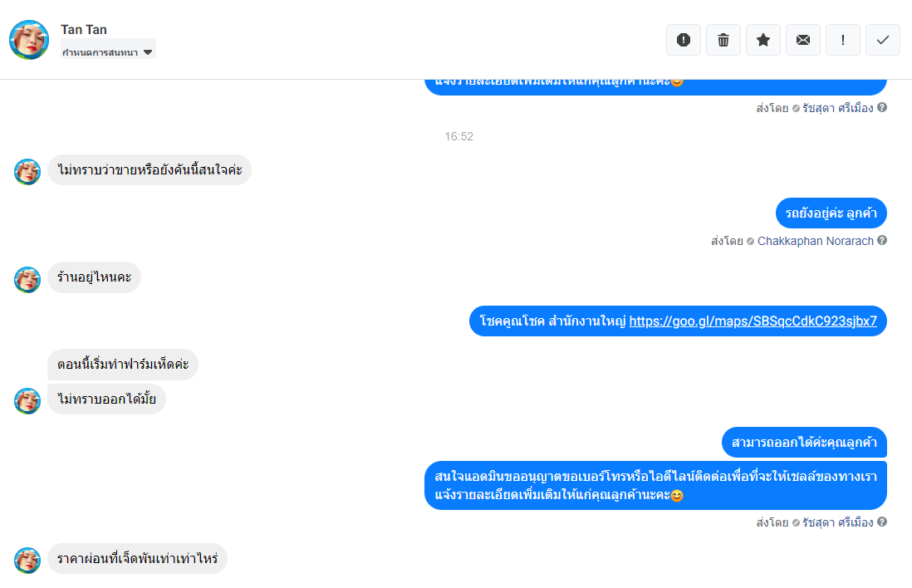Open the goo.gl maps link
The width and height of the screenshot is (912, 588).
[753, 321]
